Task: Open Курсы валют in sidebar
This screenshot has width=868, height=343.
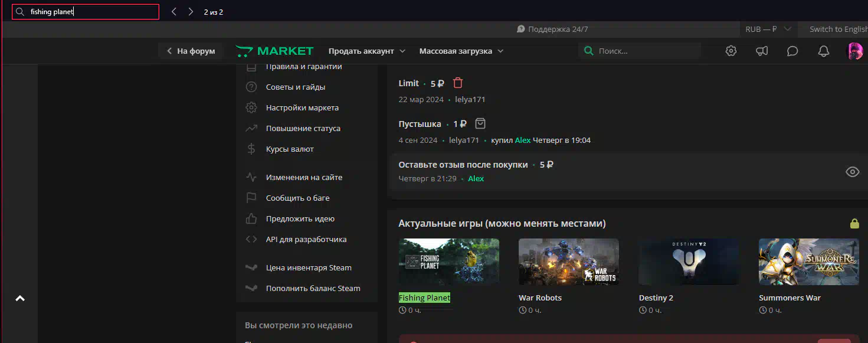Action: click(x=290, y=149)
